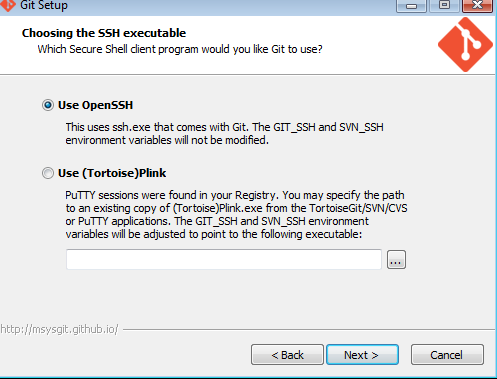497x379 pixels.
Task: Click the ssh.exe description under OpenSSH
Action: (224, 134)
